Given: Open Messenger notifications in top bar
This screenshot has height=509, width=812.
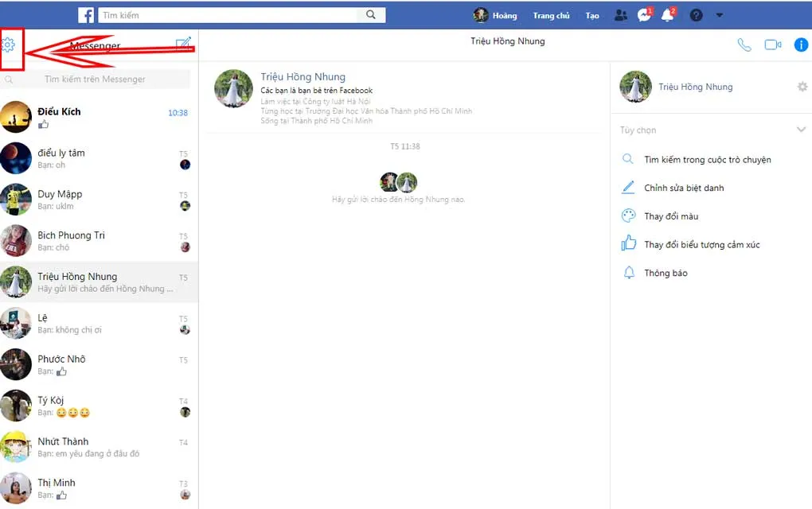Looking at the screenshot, I should [x=644, y=15].
